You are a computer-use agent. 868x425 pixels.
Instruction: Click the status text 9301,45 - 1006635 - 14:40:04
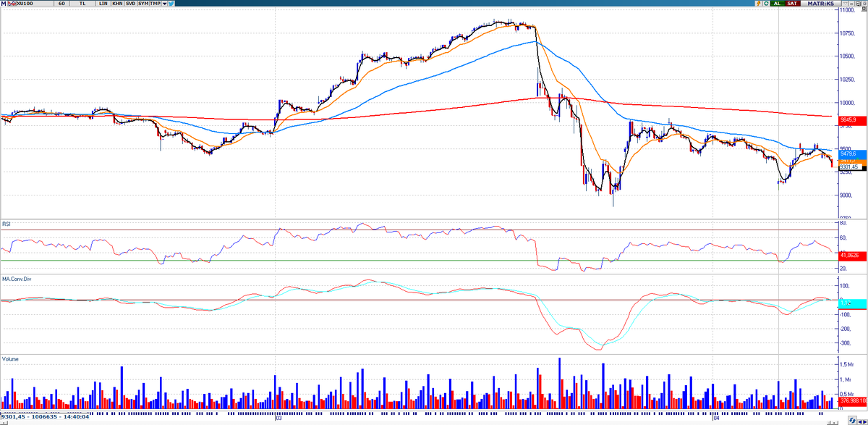point(45,416)
